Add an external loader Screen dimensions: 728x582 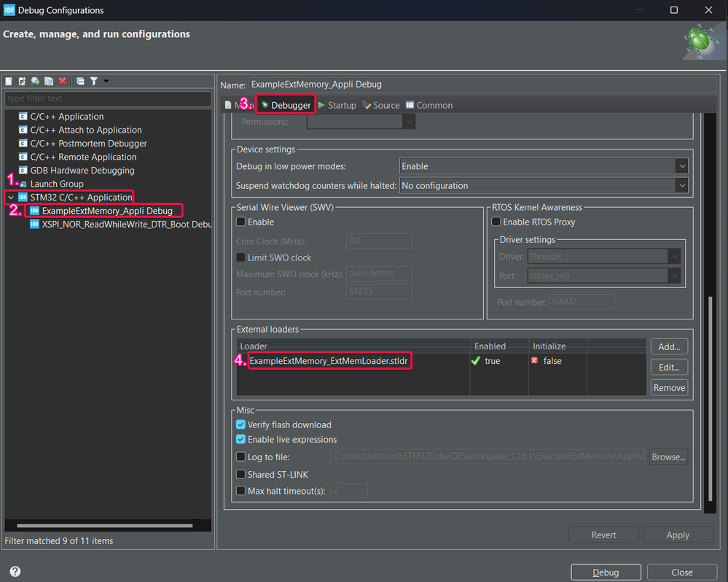669,347
